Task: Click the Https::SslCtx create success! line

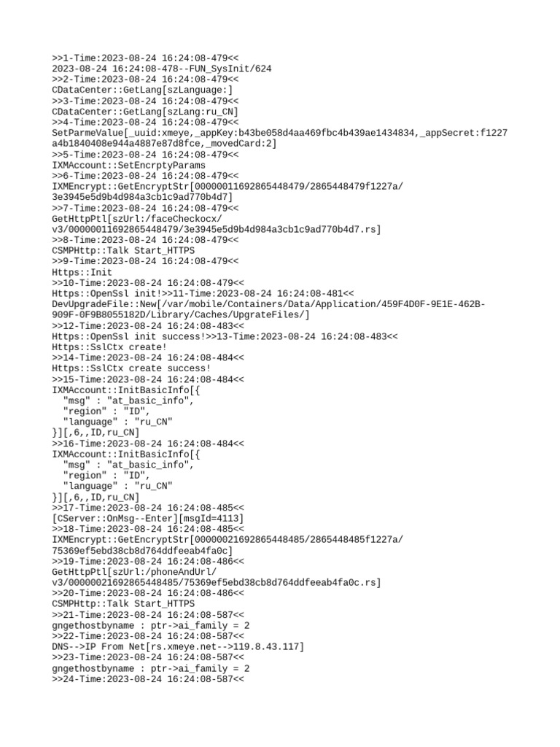Action: tap(131, 368)
